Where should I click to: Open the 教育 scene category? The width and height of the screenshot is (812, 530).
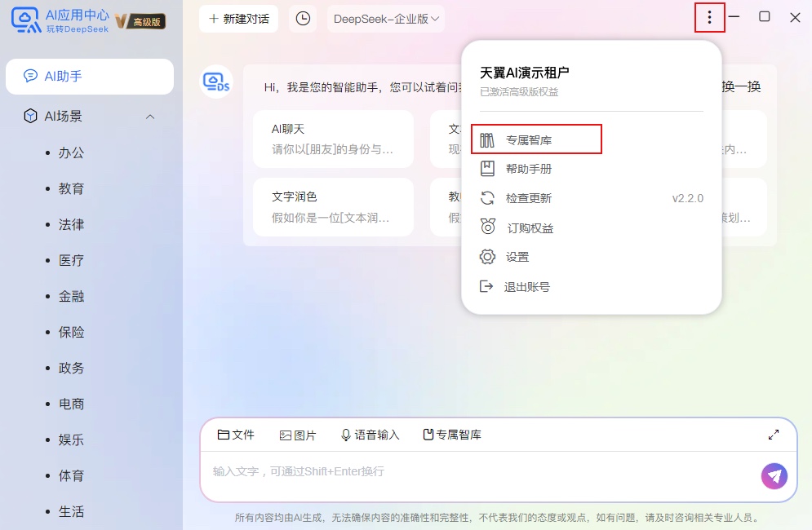(x=72, y=188)
